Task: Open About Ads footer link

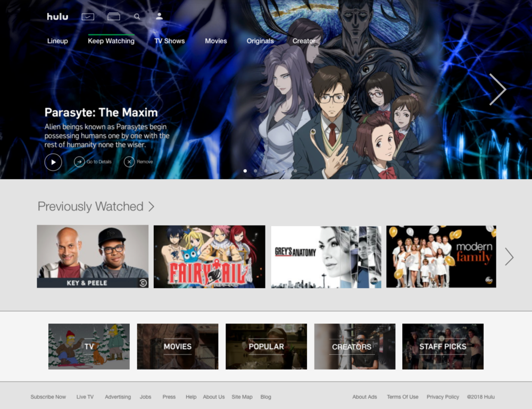Action: coord(364,397)
